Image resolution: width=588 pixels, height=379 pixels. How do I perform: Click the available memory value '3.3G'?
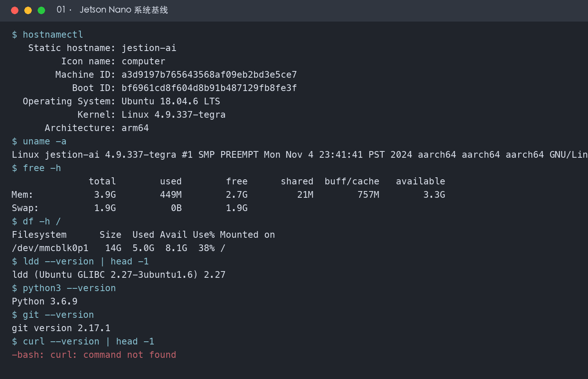(x=434, y=195)
